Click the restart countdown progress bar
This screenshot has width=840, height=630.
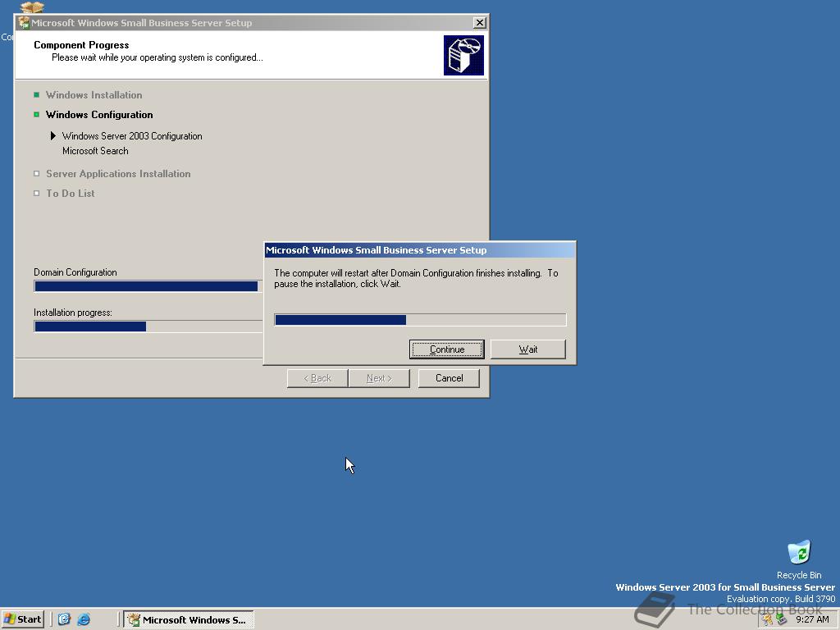(420, 320)
